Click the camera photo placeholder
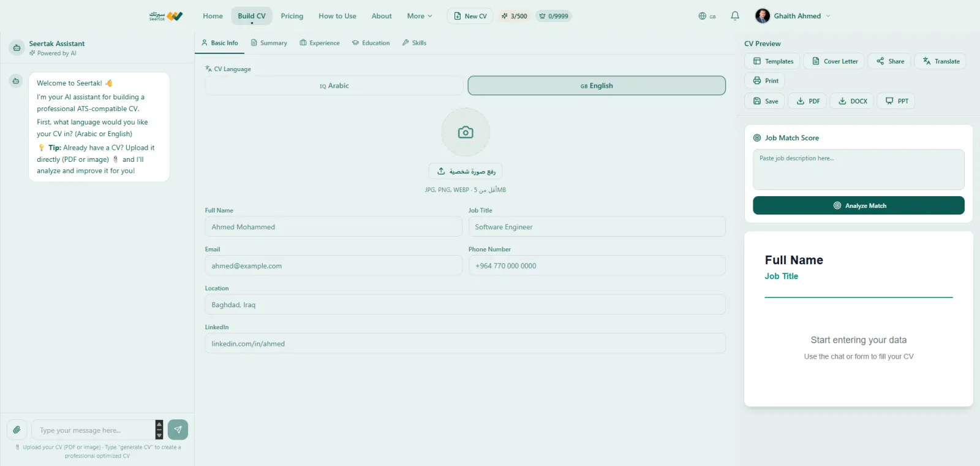 466,132
